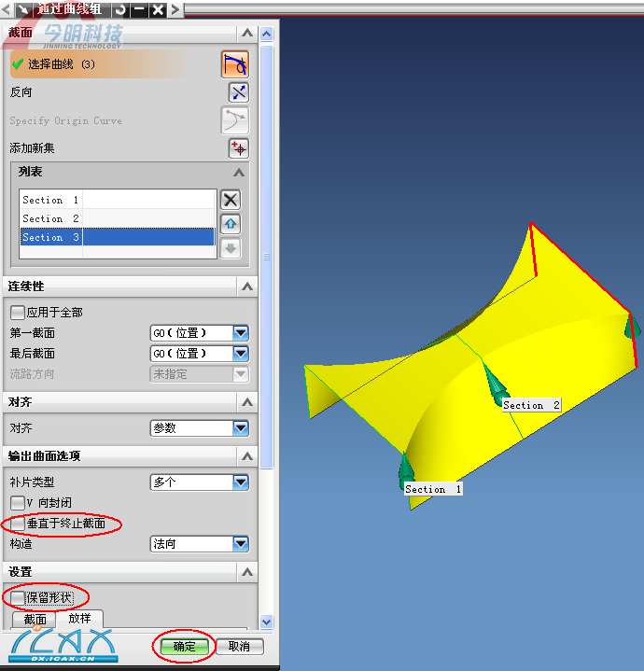The width and height of the screenshot is (644, 671).
Task: Remove selected section with X button
Action: [x=231, y=200]
